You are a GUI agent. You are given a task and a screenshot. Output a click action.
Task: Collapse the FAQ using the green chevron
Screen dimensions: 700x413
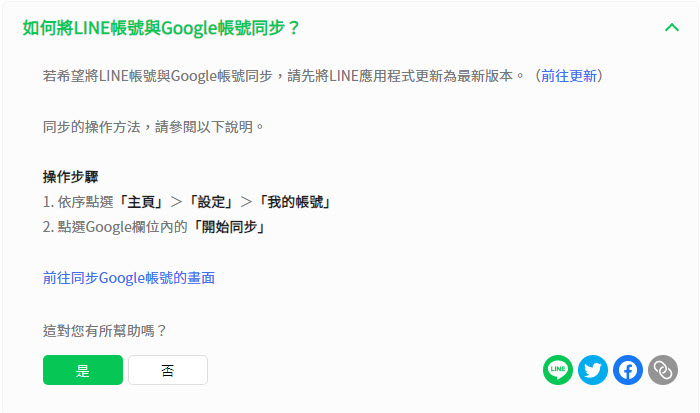[672, 27]
